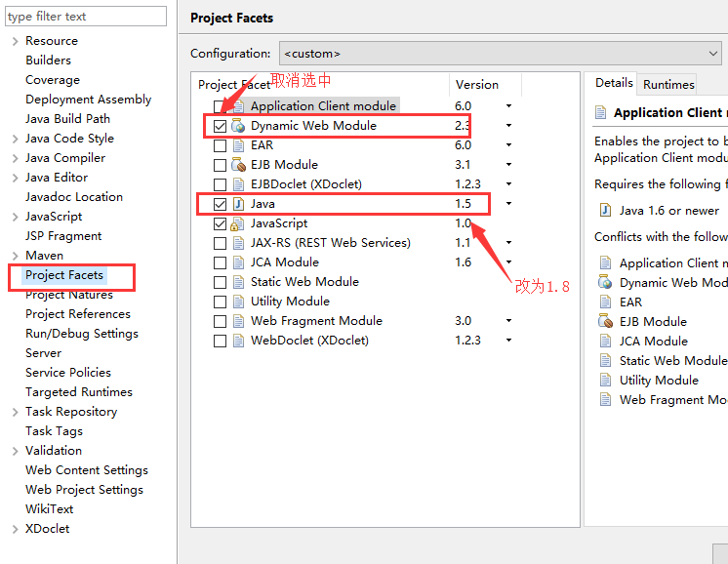Click the Utility Module icon in conflicts list

605,380
